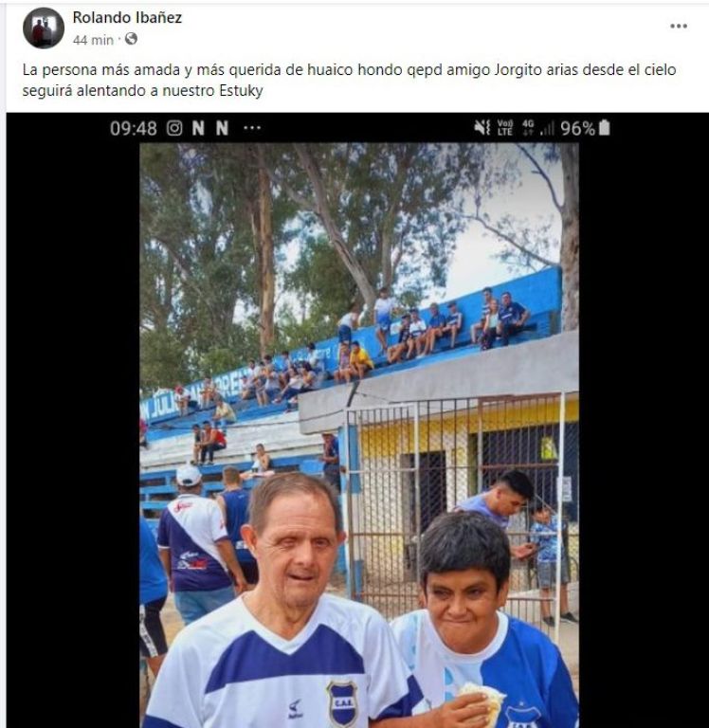Click the post caption mentioning Jorgito arias

click(349, 80)
